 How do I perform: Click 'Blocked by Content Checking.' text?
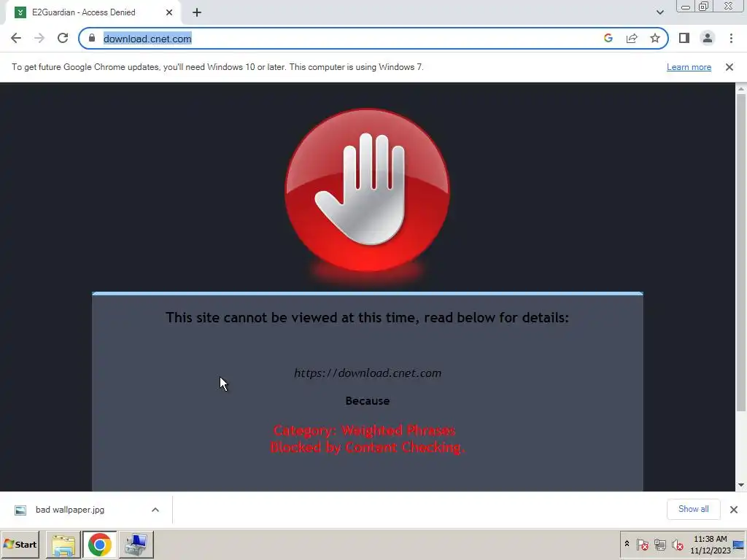pos(368,447)
